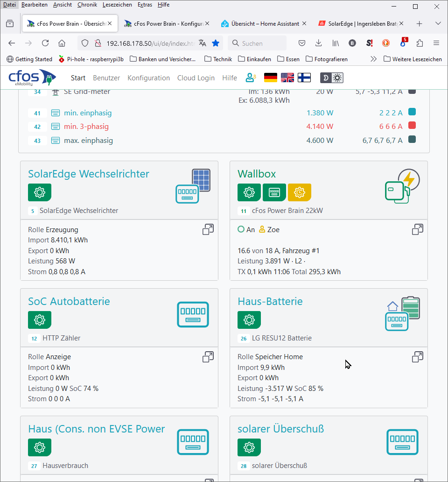Click the teal color swatch for min. einphasig

coord(412,112)
